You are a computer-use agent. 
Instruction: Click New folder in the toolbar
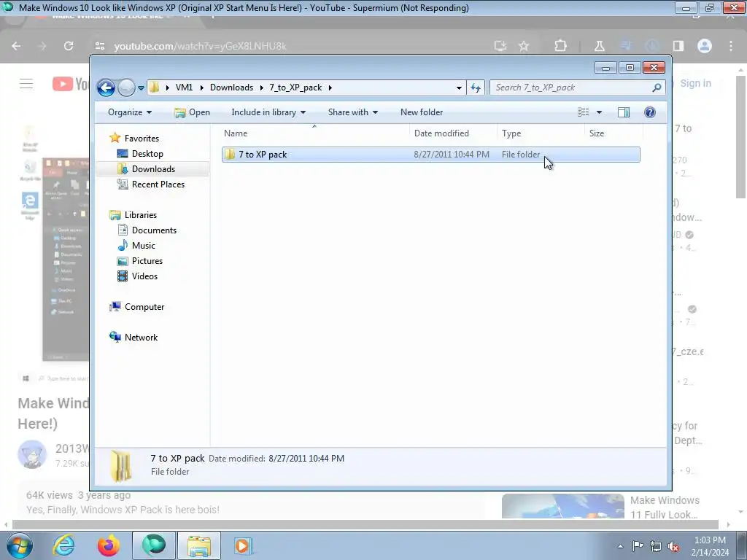pos(422,112)
